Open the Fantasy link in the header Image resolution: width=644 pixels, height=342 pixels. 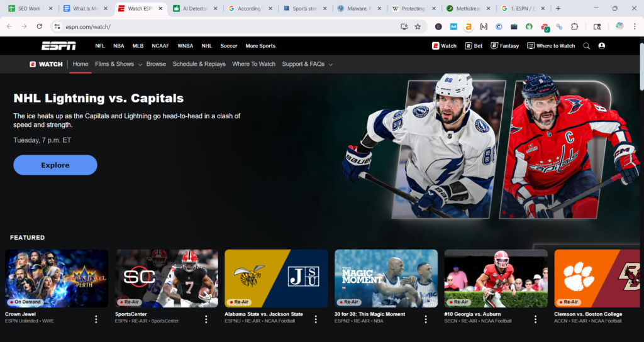pos(506,46)
